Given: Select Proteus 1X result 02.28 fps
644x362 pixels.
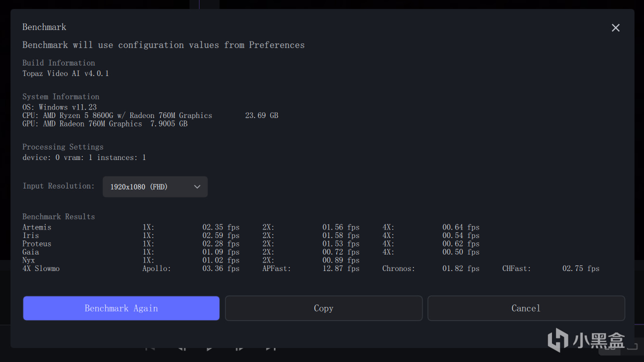Looking at the screenshot, I should click(221, 244).
